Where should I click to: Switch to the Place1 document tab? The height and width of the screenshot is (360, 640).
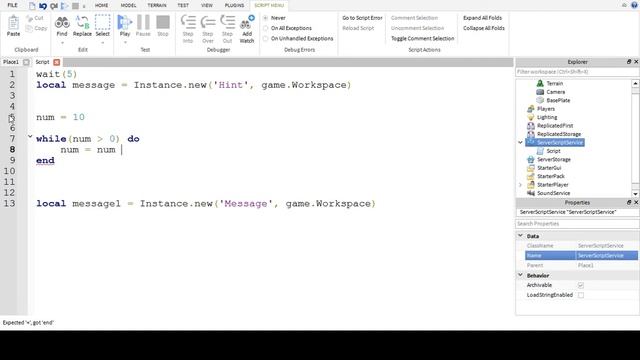pyautogui.click(x=11, y=62)
